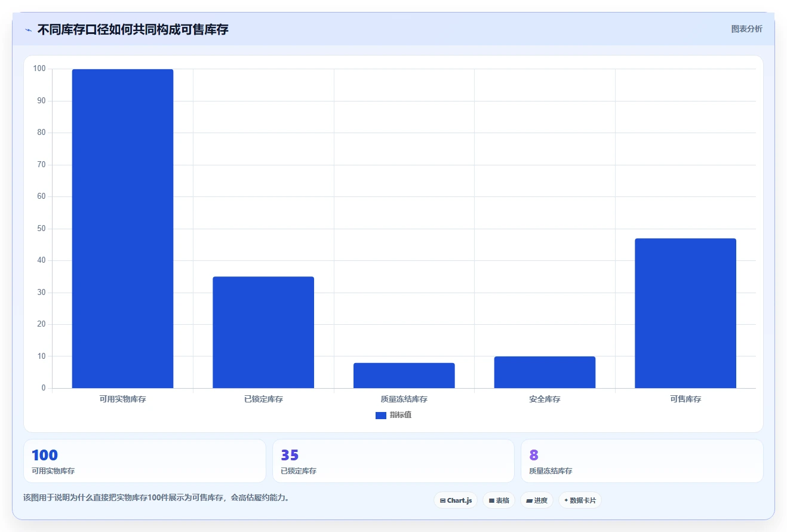This screenshot has width=787, height=532.
Task: Click the title 不同库存口径如何共同构成可售库存
Action: tap(133, 29)
